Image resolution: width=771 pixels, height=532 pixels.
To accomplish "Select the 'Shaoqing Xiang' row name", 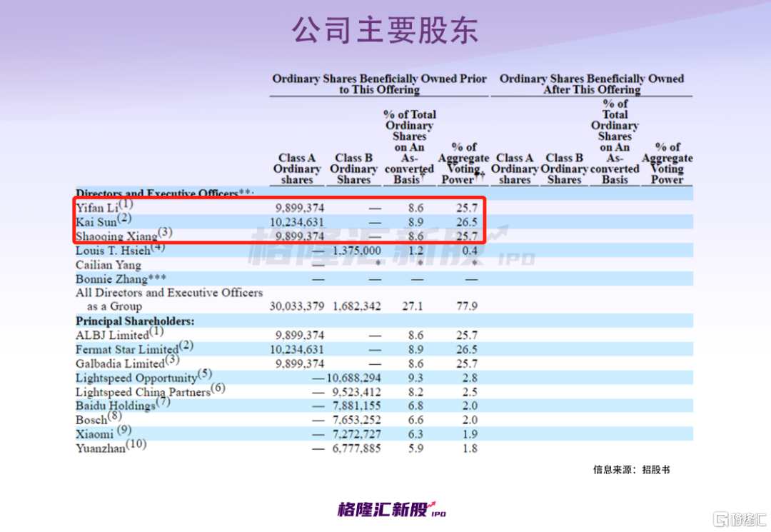I will 124,235.
